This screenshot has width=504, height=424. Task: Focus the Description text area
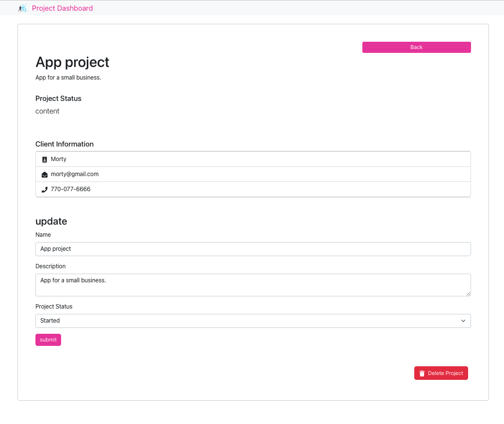pos(253,285)
